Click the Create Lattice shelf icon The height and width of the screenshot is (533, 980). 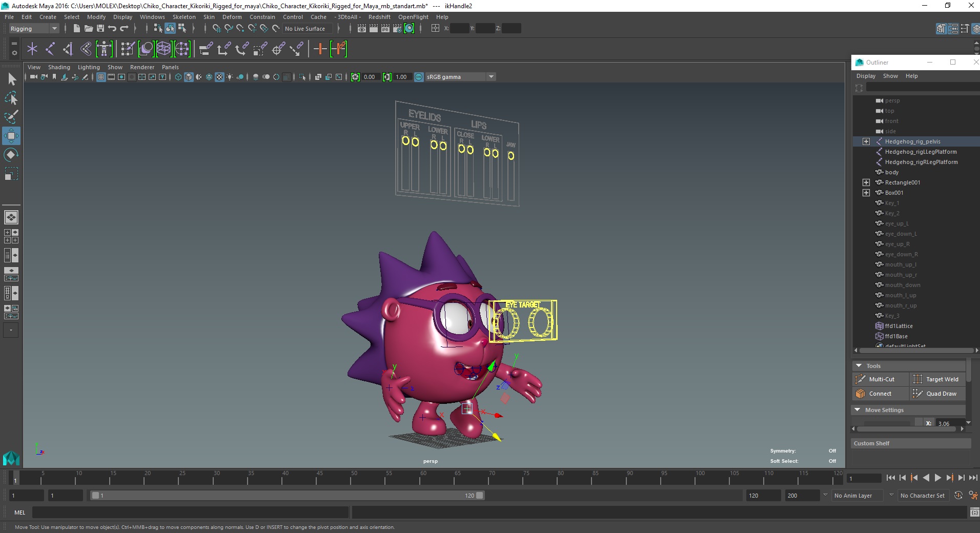(164, 49)
